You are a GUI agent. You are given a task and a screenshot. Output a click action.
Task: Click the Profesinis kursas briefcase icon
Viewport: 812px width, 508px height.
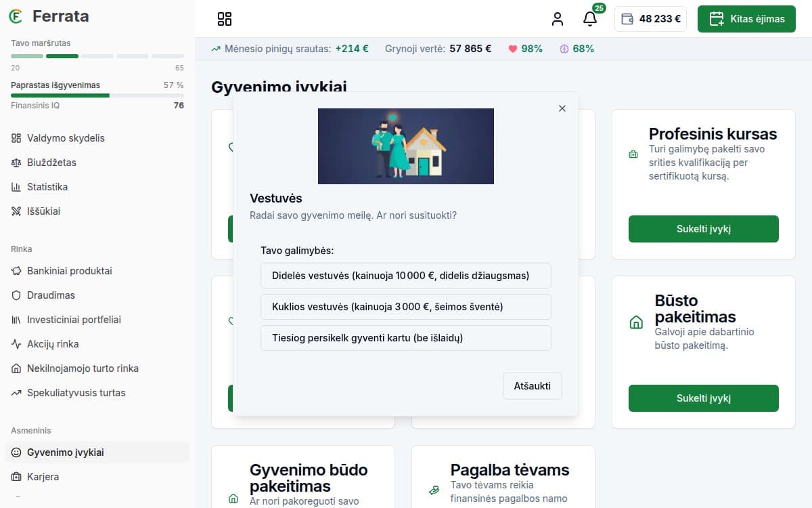[633, 154]
